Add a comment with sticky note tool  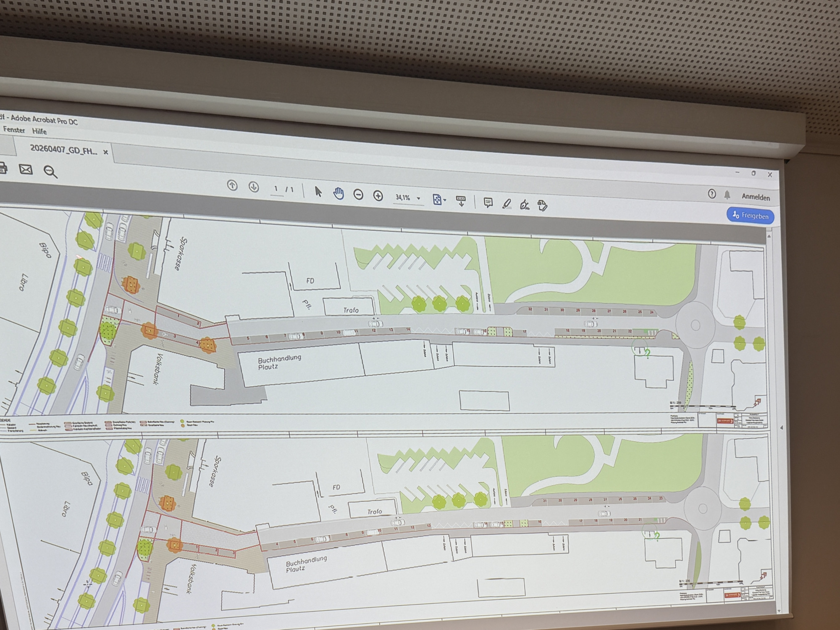pyautogui.click(x=488, y=203)
